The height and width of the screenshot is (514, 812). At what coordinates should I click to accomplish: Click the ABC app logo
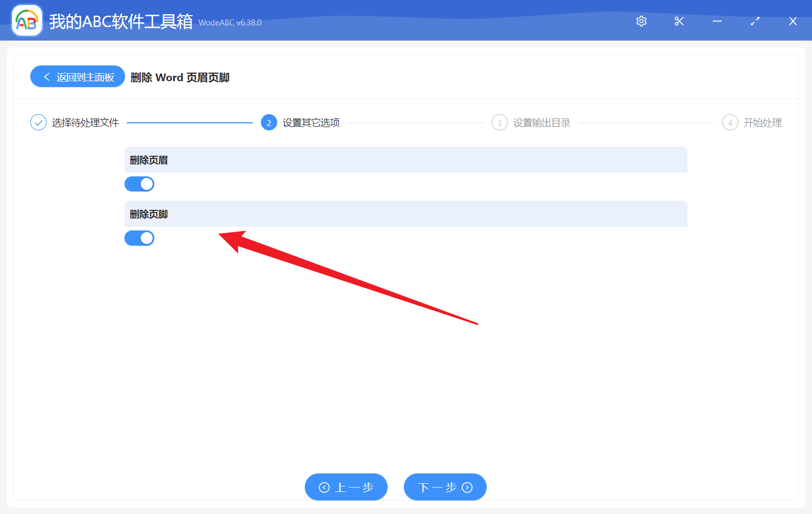27,20
